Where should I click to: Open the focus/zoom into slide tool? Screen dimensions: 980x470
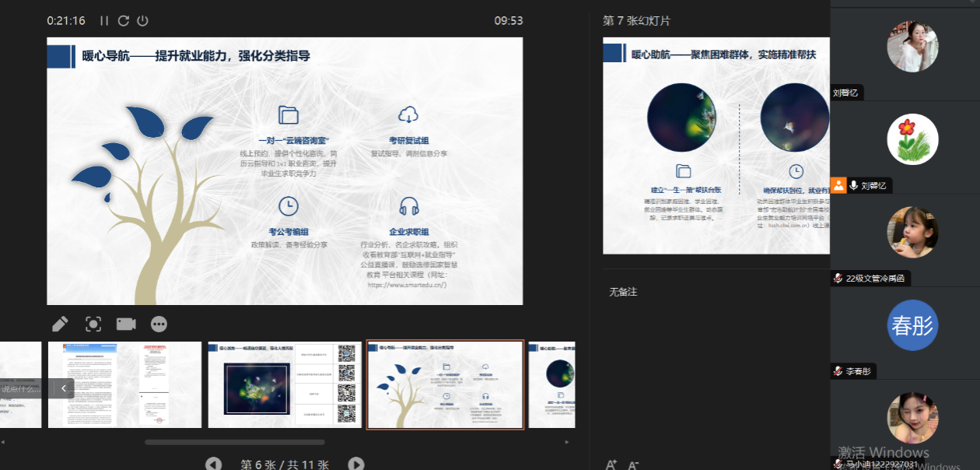(93, 324)
